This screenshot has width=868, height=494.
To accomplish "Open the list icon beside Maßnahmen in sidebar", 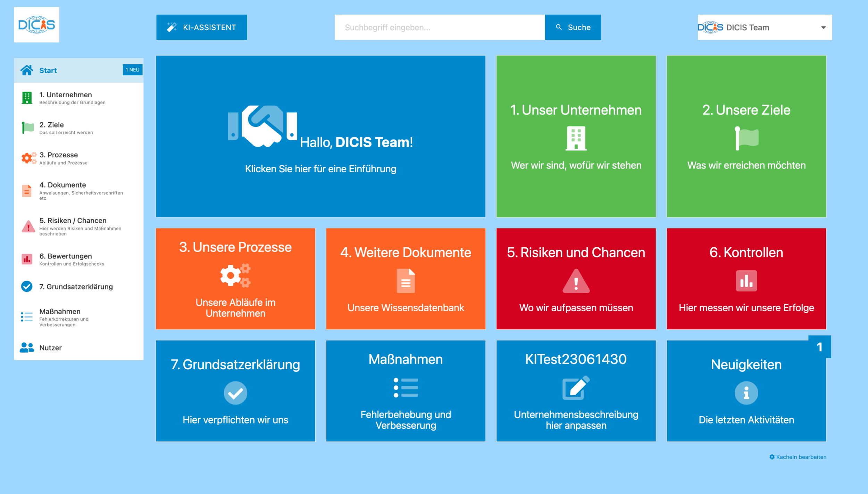I will 27,317.
